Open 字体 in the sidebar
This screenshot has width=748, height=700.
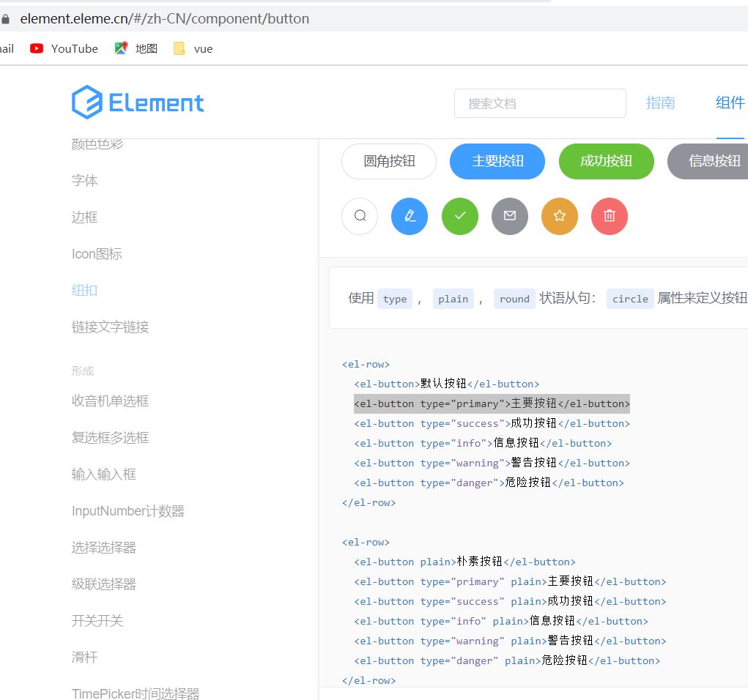click(84, 180)
